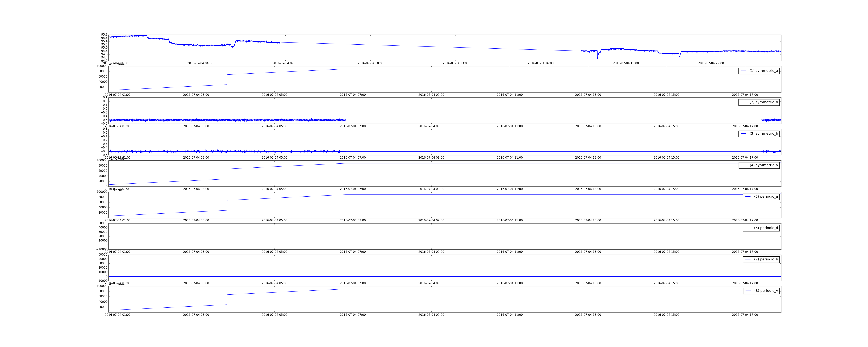Click the "(8) periodic_v" legend entry

point(761,291)
